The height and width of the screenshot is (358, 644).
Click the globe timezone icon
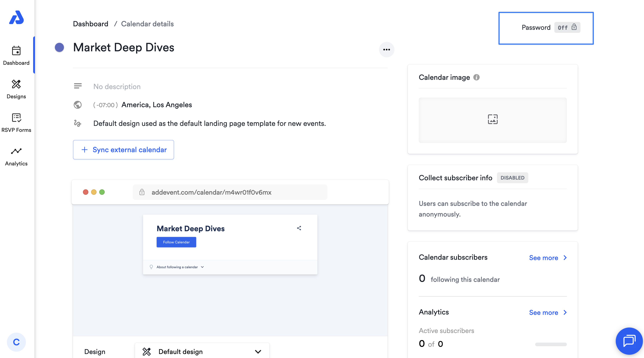point(78,105)
